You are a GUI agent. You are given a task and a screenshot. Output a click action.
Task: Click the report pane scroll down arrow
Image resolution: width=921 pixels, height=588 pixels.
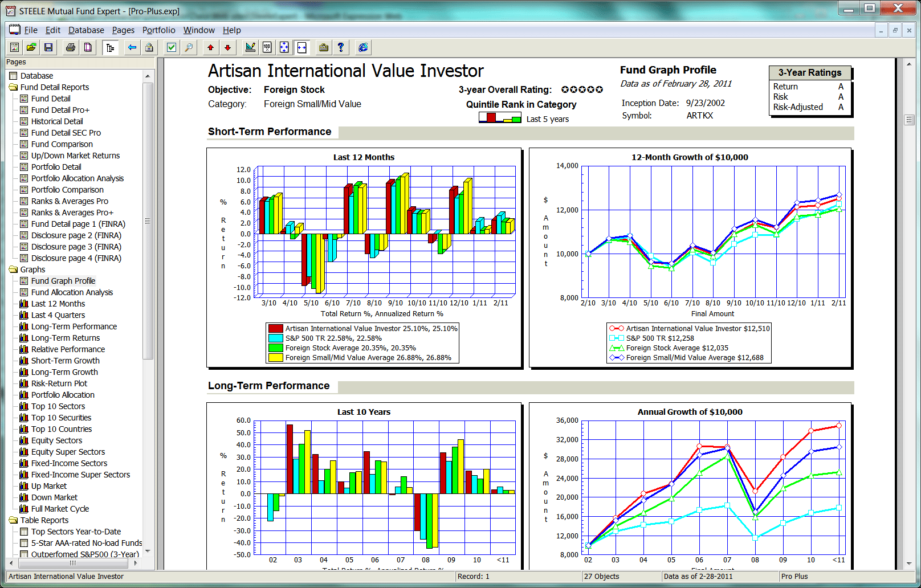909,564
